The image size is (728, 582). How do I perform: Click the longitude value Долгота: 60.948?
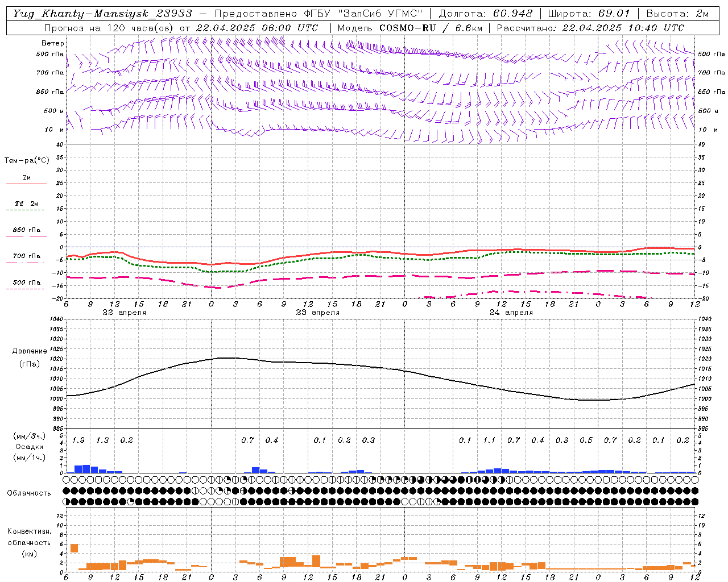click(486, 14)
